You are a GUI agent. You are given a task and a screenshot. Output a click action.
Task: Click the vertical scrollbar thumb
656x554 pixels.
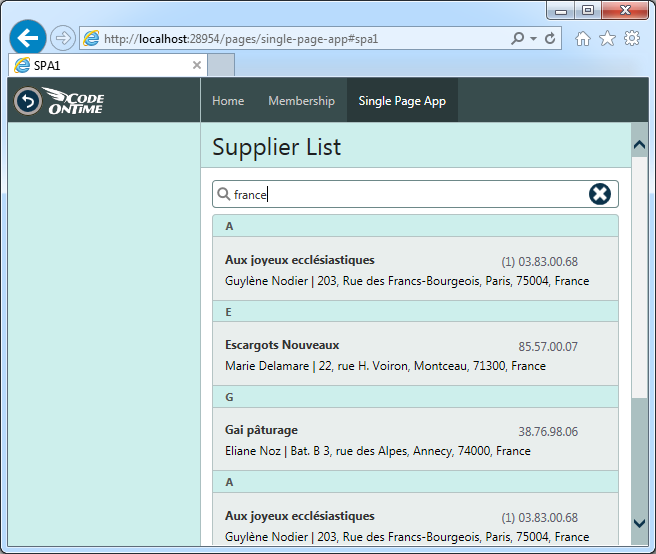click(x=639, y=277)
